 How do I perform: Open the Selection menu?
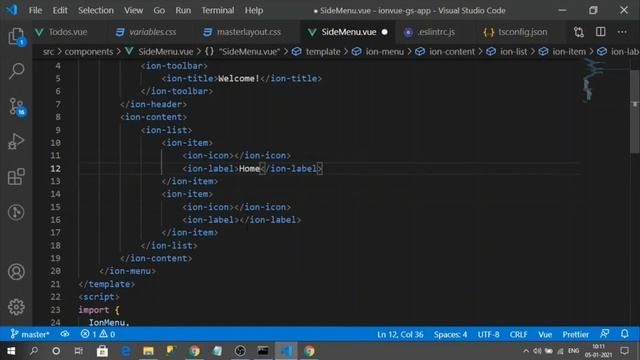(96, 10)
